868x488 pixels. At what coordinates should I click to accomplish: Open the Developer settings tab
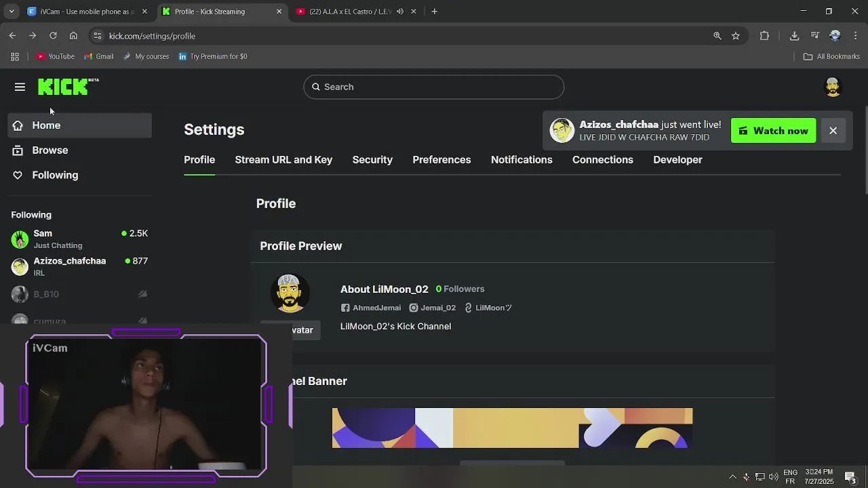(x=677, y=160)
